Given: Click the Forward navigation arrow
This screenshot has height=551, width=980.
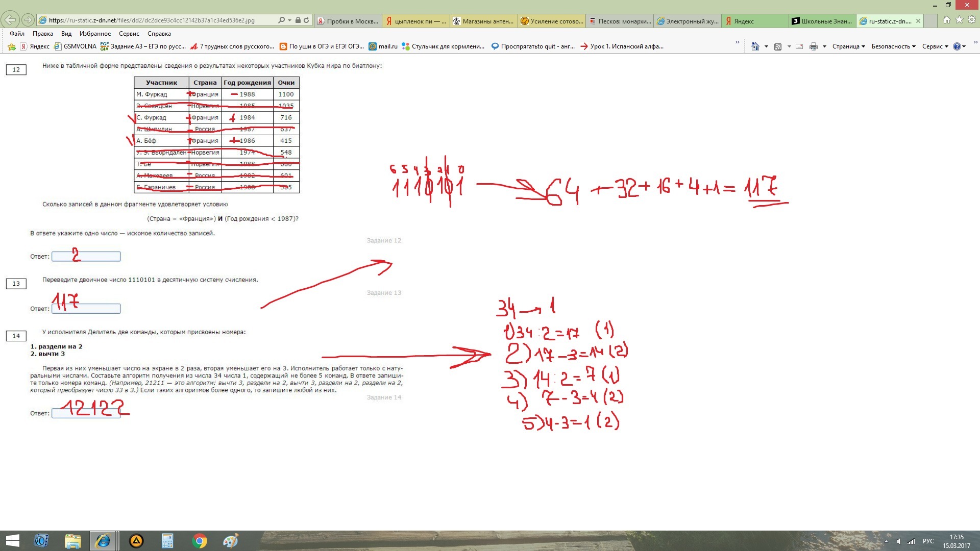Looking at the screenshot, I should click(28, 20).
